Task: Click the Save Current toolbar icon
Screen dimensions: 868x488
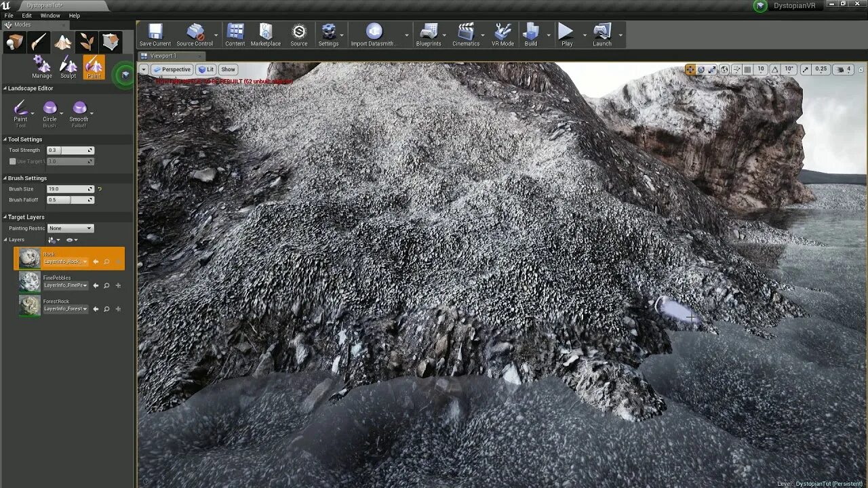Action: [155, 35]
